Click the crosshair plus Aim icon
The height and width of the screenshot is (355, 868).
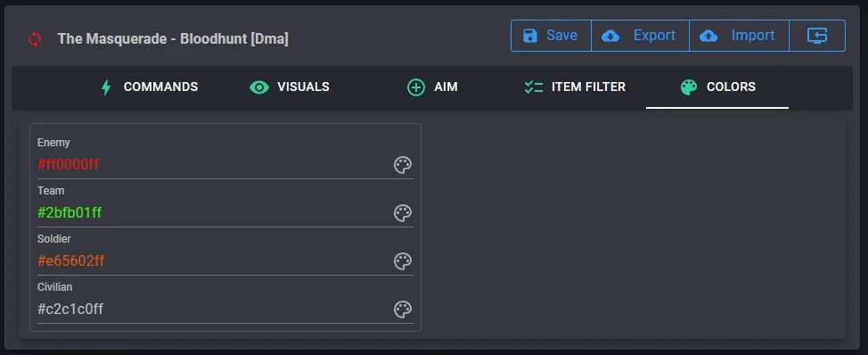416,87
